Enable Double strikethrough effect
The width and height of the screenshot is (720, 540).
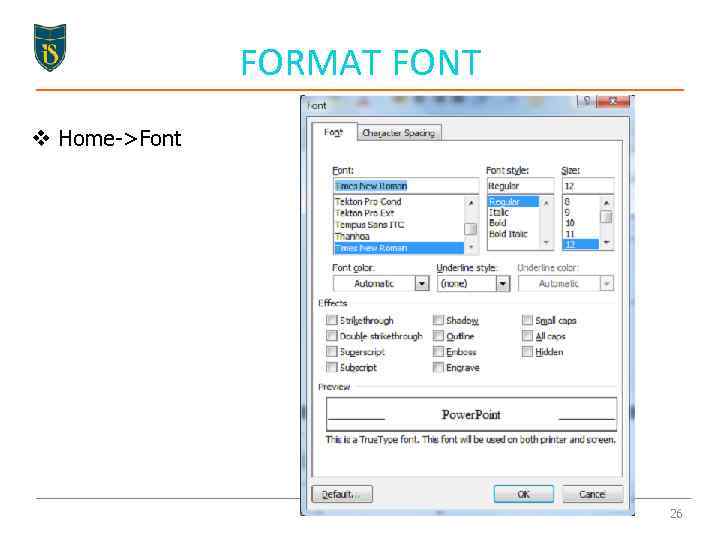tap(332, 336)
